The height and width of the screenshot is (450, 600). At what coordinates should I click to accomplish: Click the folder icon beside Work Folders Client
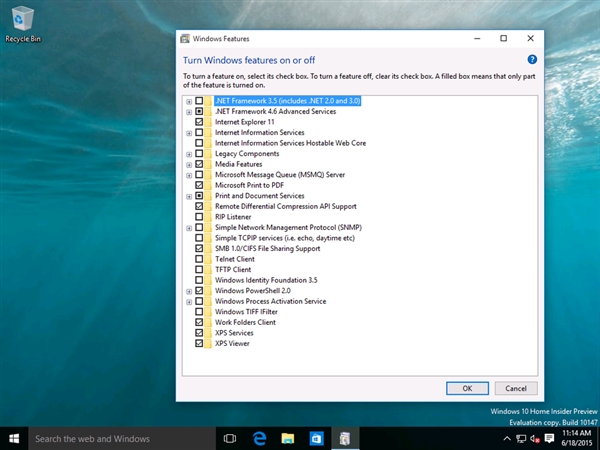208,322
